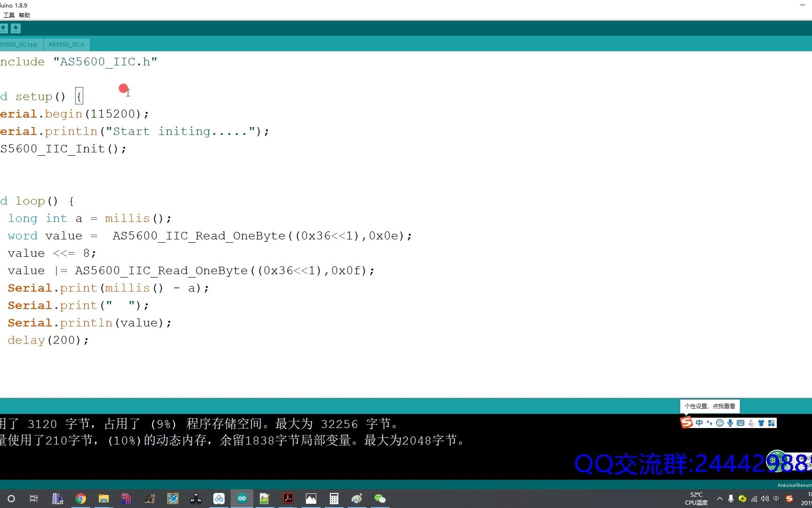Open Google Chrome from the taskbar
The width and height of the screenshot is (812, 508).
click(x=81, y=499)
